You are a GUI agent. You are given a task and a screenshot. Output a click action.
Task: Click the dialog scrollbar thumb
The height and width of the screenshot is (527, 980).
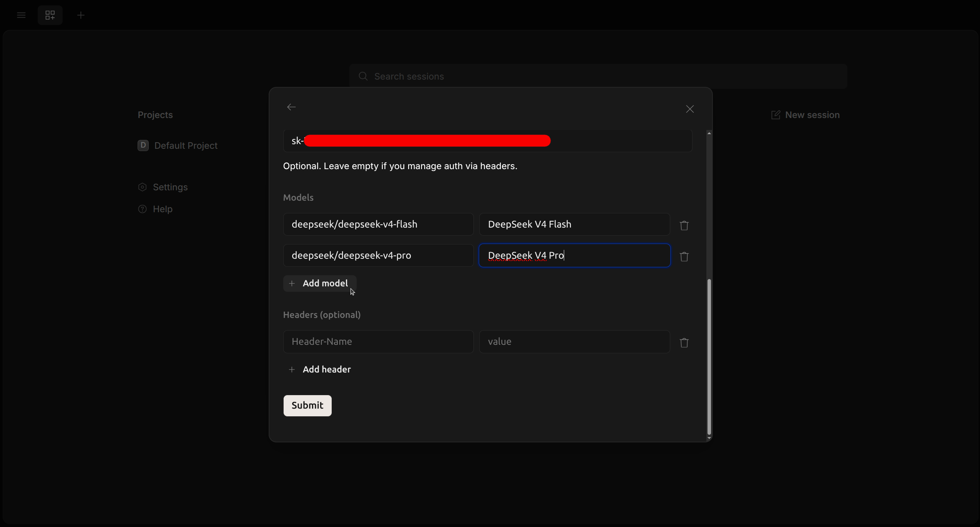(709, 357)
